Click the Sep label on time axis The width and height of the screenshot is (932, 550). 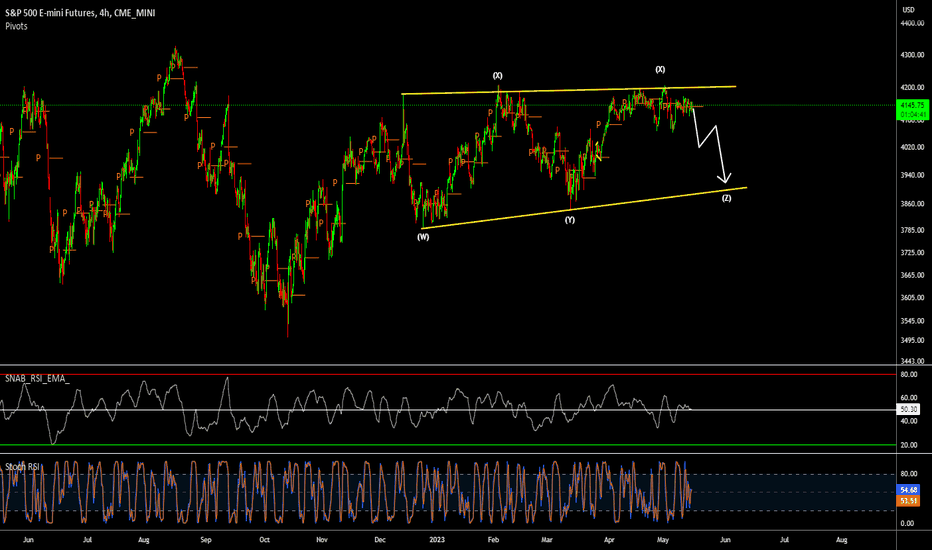point(206,540)
